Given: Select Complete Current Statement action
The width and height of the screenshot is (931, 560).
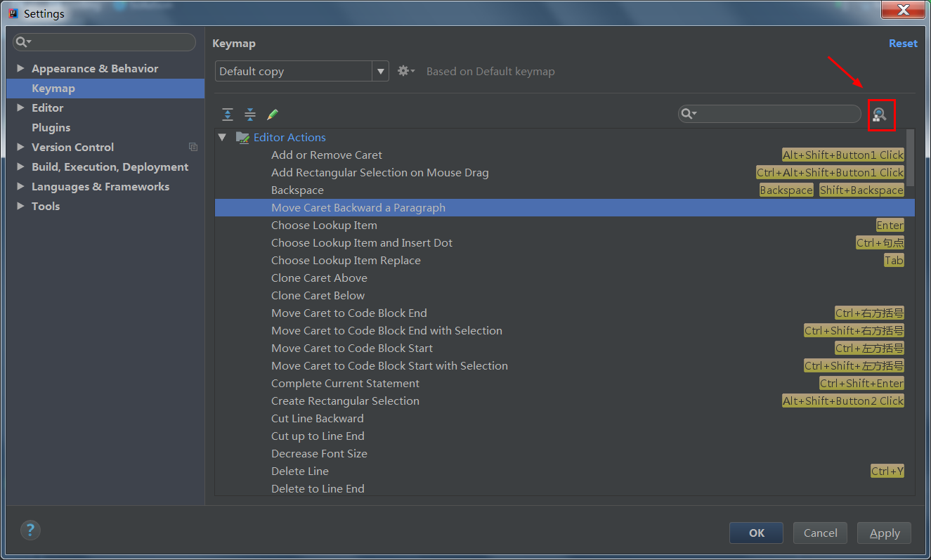Looking at the screenshot, I should point(345,383).
